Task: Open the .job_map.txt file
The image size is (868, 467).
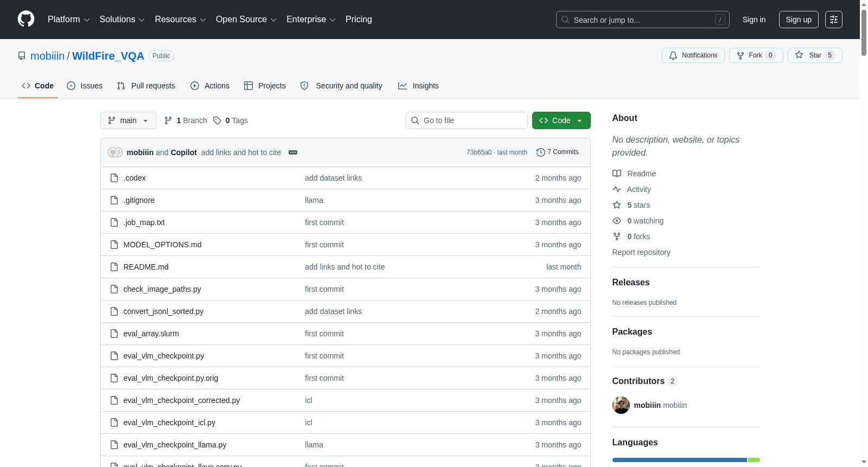Action: click(144, 222)
